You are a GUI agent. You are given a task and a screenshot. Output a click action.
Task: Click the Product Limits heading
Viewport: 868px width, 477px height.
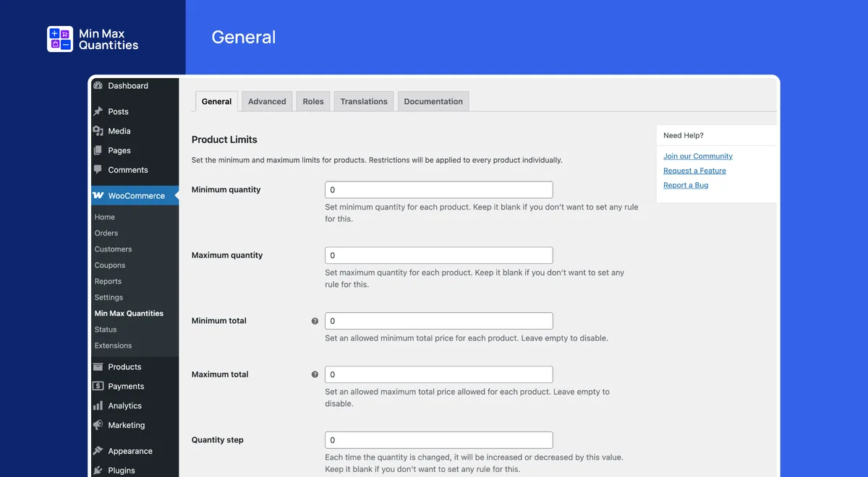point(224,139)
